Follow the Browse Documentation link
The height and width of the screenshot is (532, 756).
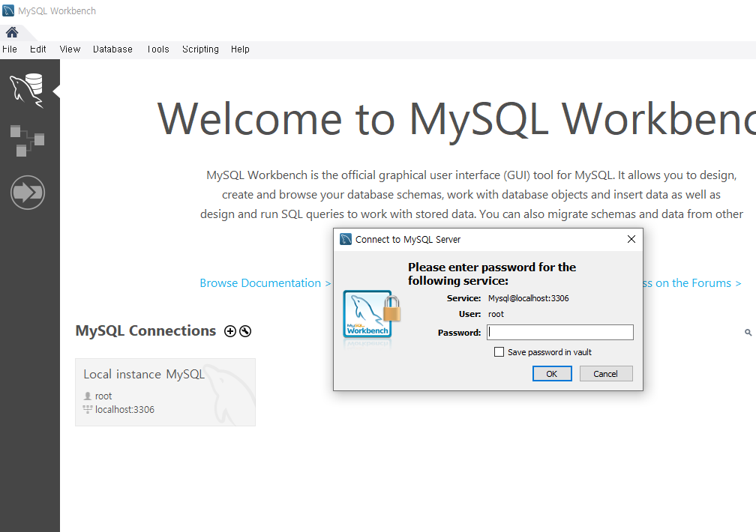(x=265, y=283)
